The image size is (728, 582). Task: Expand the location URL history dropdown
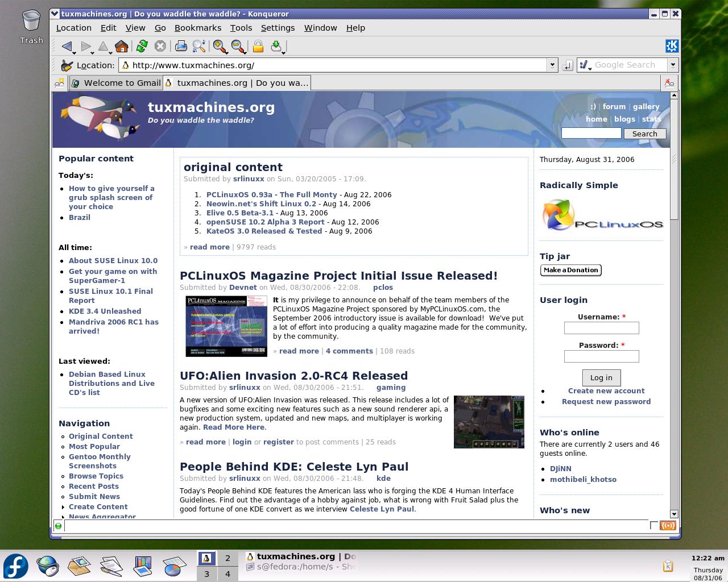[552, 65]
